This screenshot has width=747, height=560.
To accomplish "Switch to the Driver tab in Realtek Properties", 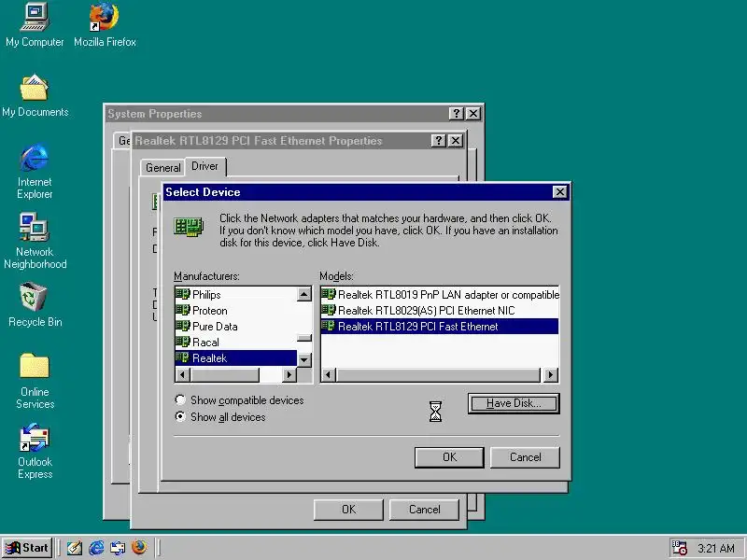I will coord(204,166).
